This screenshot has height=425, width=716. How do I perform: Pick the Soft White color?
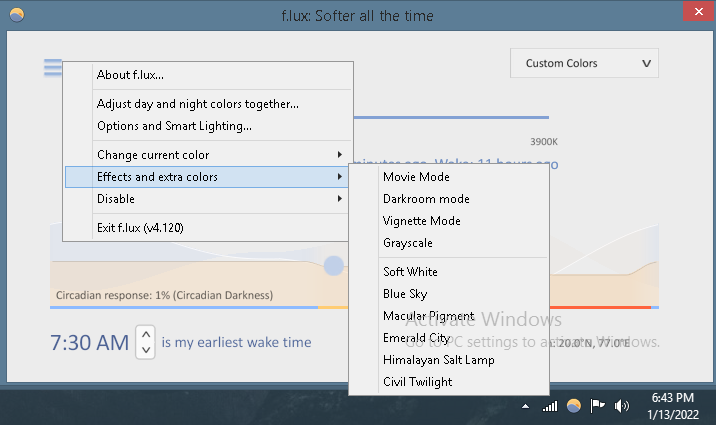449,272
